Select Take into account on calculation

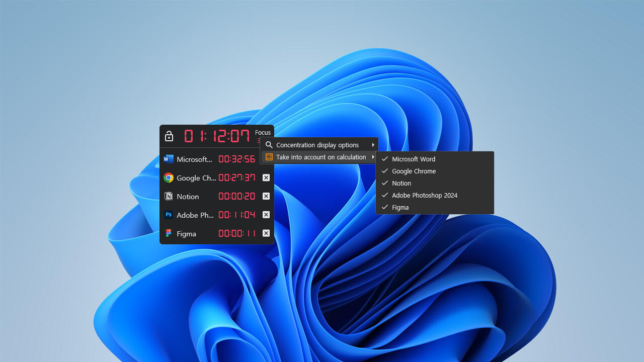(x=317, y=157)
